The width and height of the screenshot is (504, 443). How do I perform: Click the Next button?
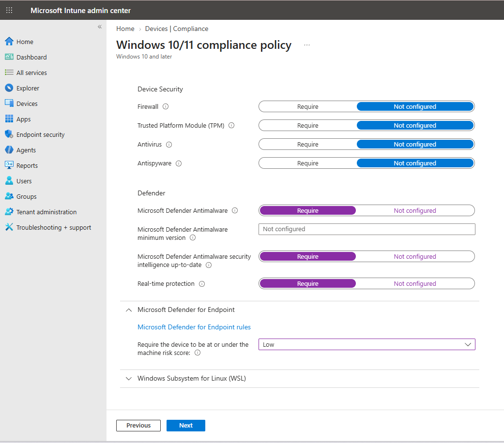click(x=186, y=426)
